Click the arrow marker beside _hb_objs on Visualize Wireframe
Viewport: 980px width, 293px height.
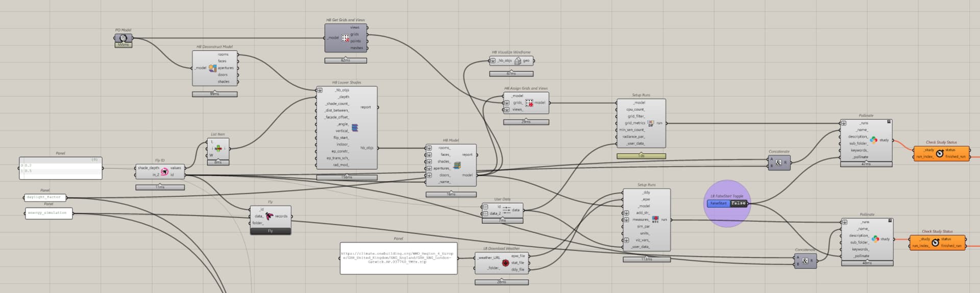click(x=493, y=61)
